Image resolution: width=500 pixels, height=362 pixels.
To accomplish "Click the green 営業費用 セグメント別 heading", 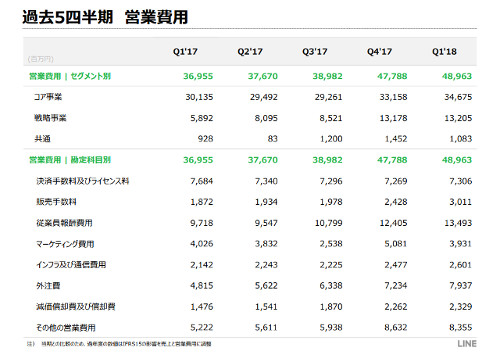I will click(x=70, y=76).
